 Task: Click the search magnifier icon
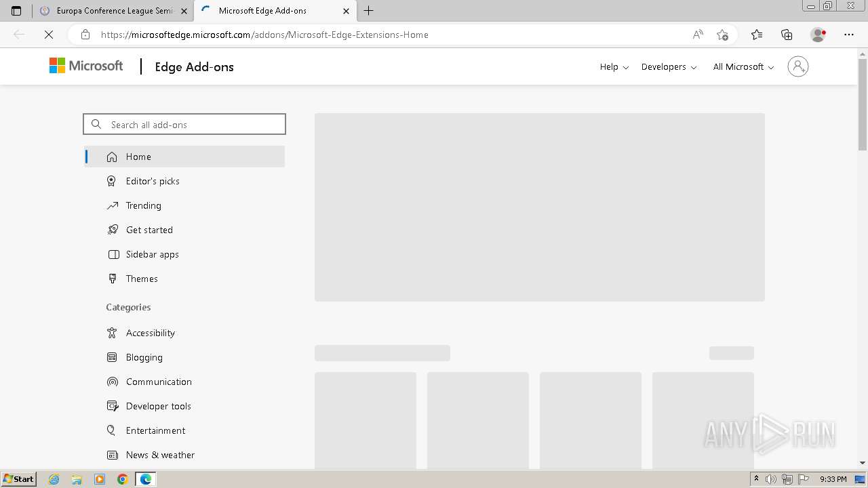[x=96, y=124]
